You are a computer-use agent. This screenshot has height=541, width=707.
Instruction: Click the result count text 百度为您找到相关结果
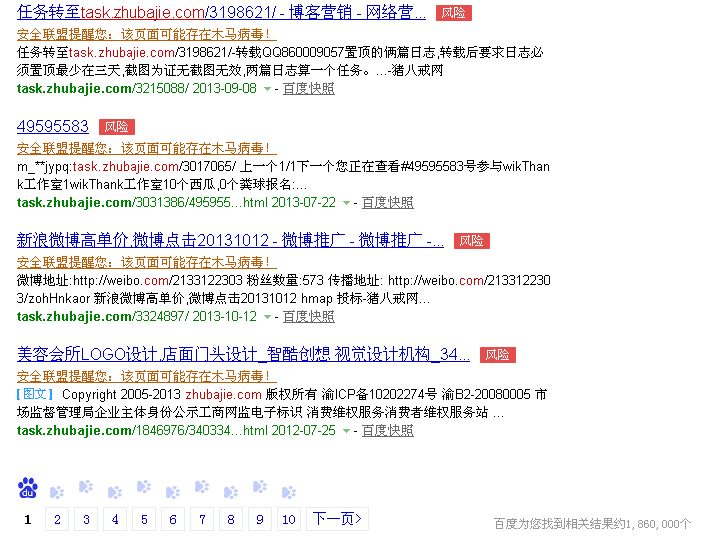(592, 524)
